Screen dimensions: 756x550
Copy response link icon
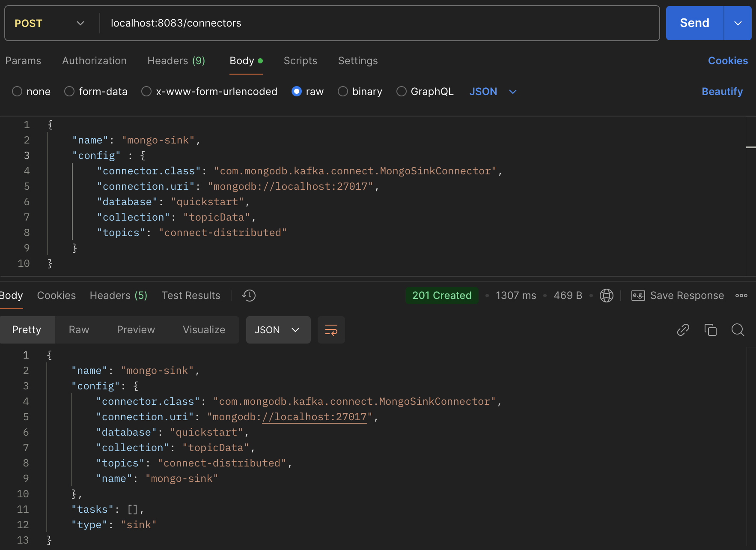pyautogui.click(x=683, y=330)
